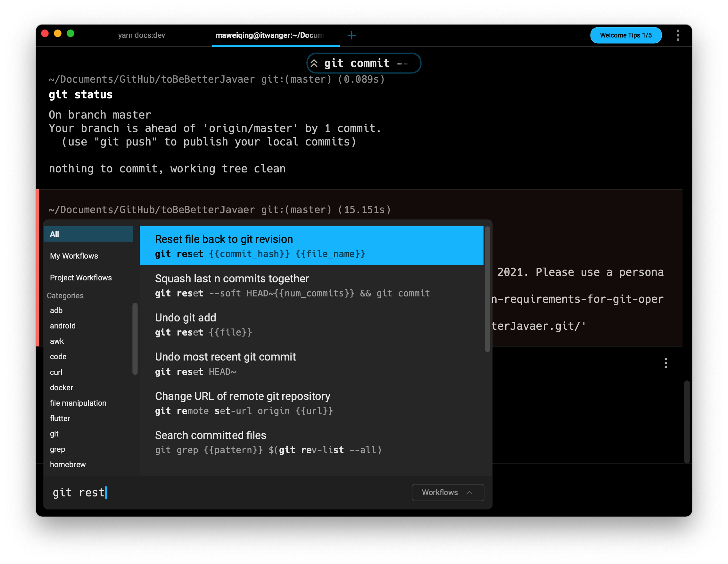Open Welcome Tips 1/5 button
Viewport: 728px width, 564px height.
(x=625, y=35)
